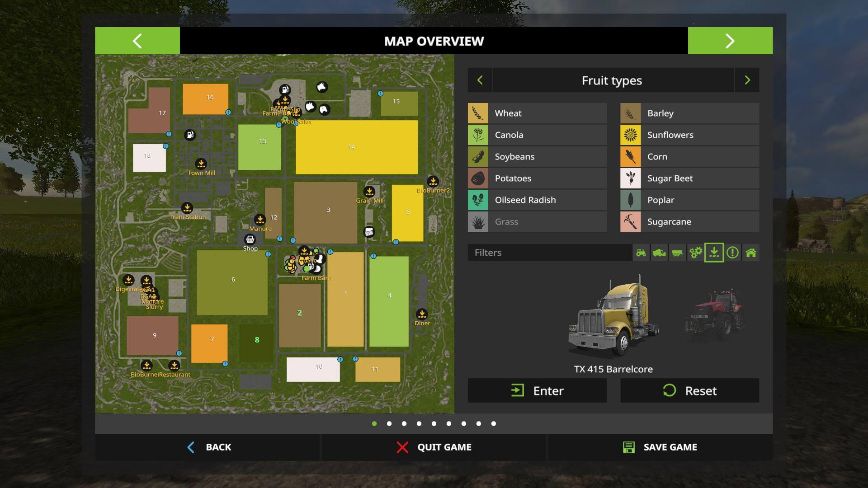
Task: Click the Grain Mill marker icon
Action: pos(369,192)
